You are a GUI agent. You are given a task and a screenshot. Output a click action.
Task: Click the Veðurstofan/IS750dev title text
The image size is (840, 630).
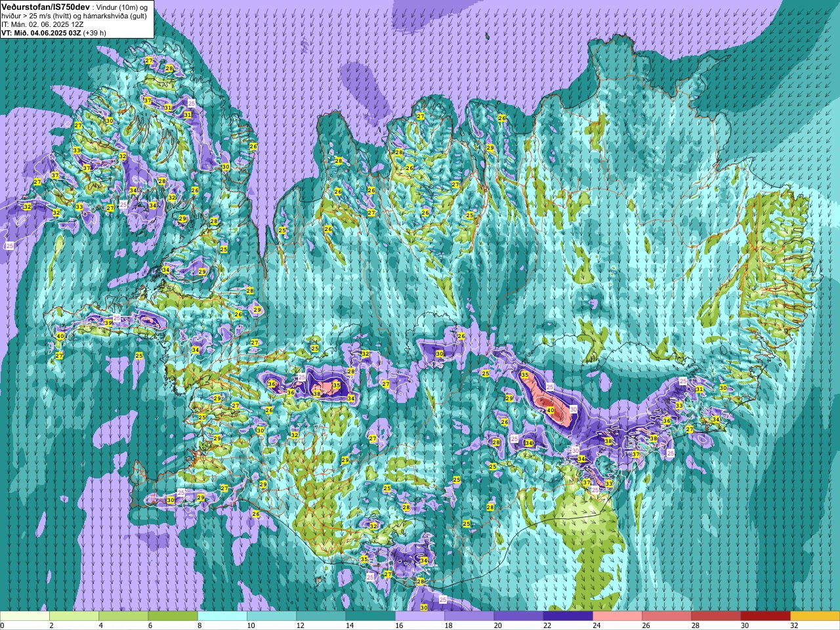click(x=45, y=7)
